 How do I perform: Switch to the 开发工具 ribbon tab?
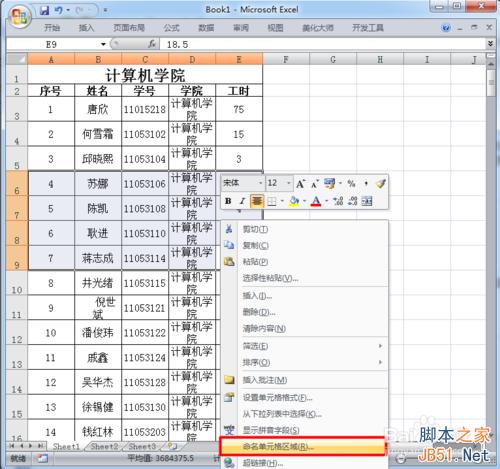pos(368,28)
